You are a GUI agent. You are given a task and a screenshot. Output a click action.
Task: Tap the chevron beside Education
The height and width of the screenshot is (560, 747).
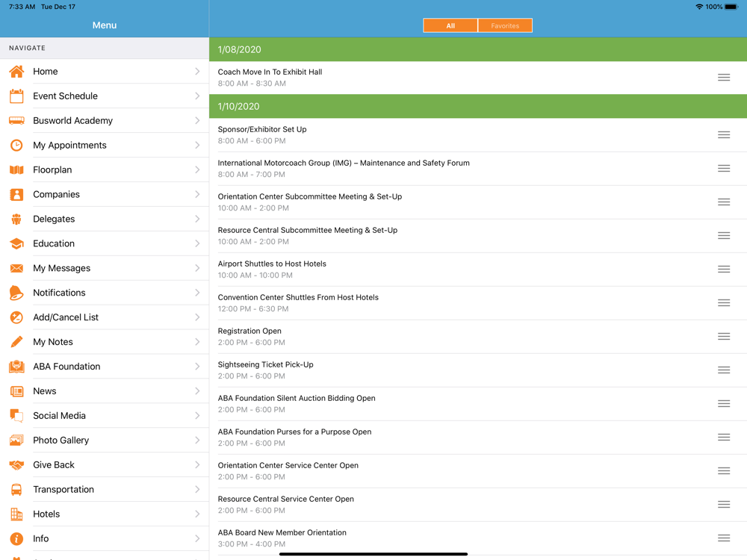197,244
